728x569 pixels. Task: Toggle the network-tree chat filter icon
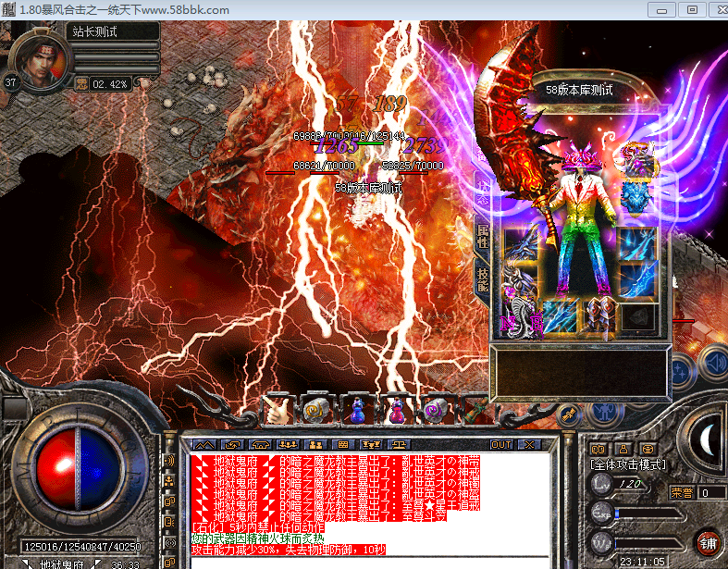click(170, 481)
